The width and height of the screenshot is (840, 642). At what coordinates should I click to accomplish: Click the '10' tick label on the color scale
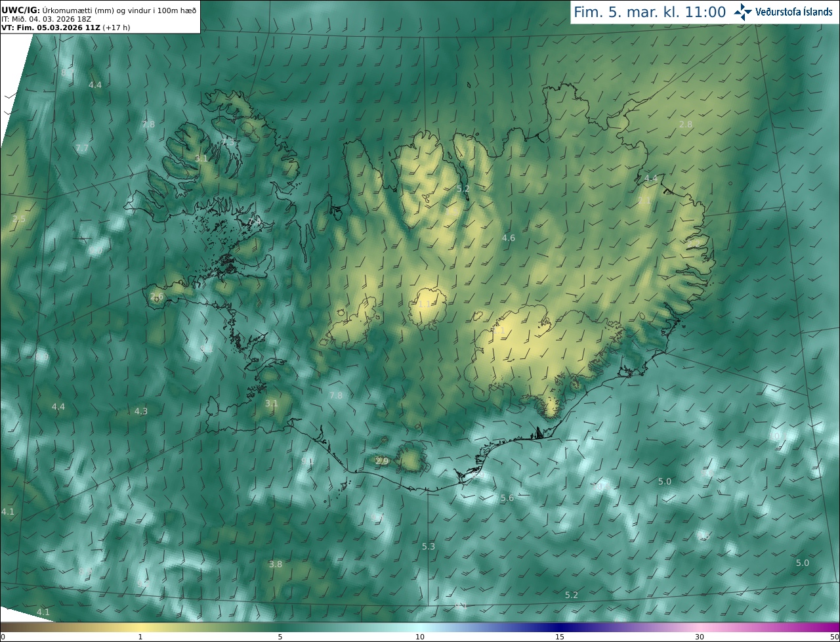click(x=420, y=637)
